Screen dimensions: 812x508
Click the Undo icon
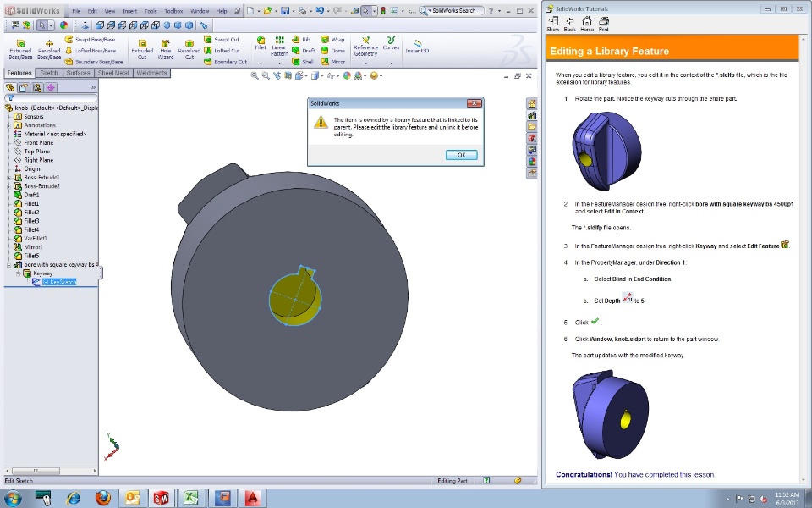tap(320, 10)
